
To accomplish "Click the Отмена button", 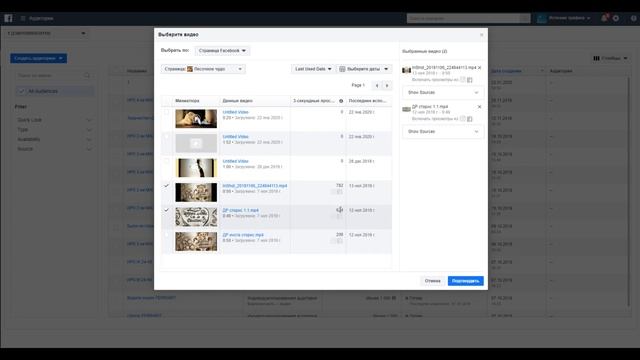I will pyautogui.click(x=432, y=281).
